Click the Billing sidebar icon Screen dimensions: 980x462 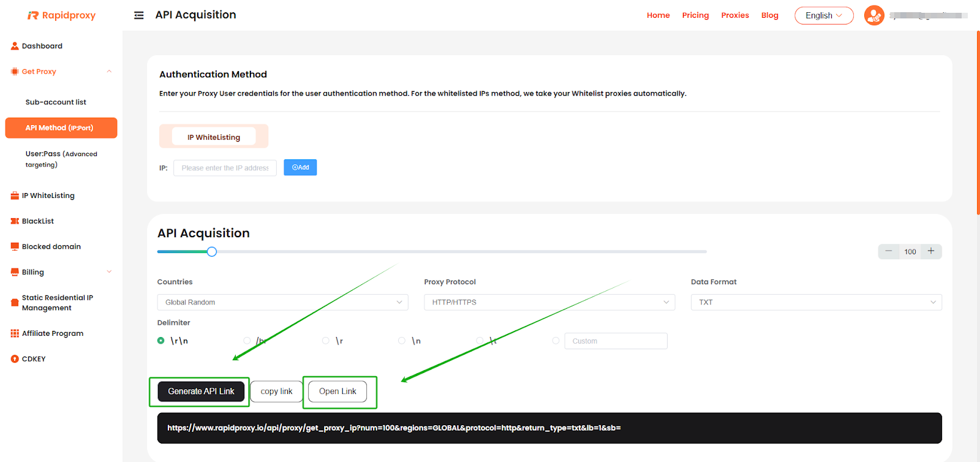tap(15, 273)
